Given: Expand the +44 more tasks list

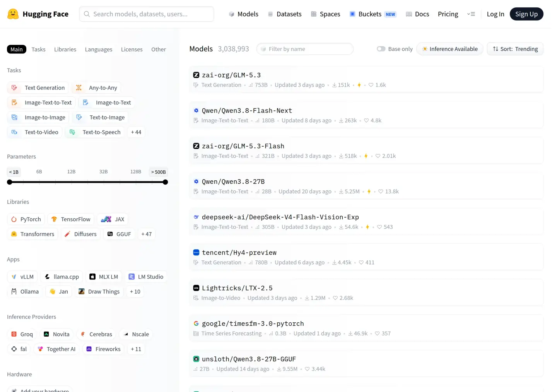Looking at the screenshot, I should point(136,132).
